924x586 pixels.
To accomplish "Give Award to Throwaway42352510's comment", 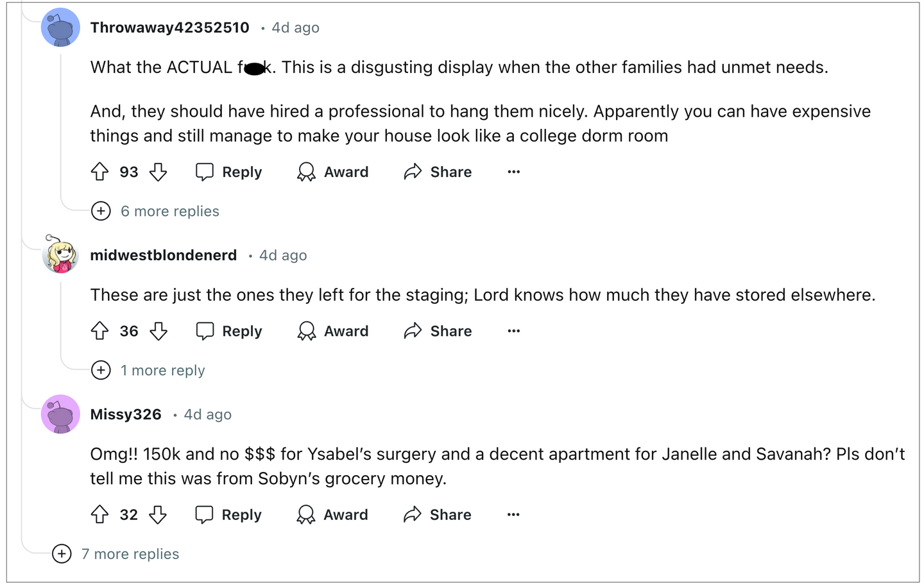I will point(333,172).
